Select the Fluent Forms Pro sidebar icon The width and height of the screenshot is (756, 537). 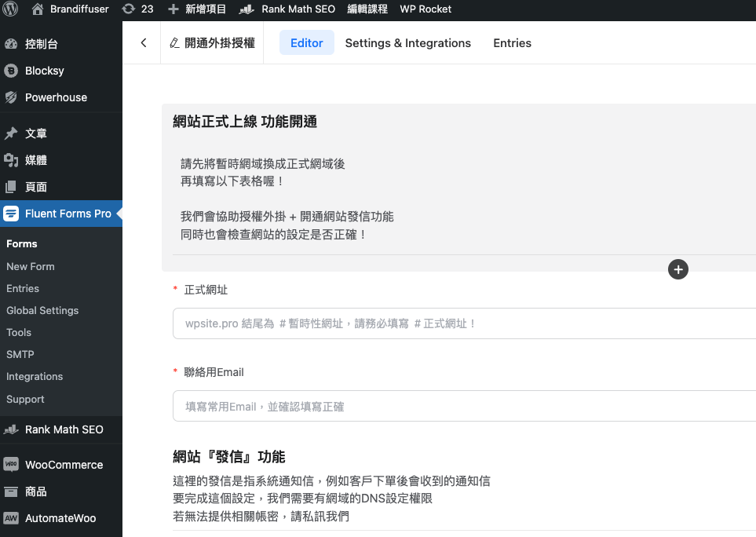point(11,214)
